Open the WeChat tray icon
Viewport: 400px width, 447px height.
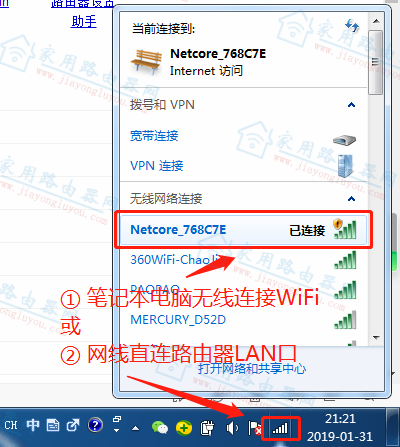click(x=160, y=427)
